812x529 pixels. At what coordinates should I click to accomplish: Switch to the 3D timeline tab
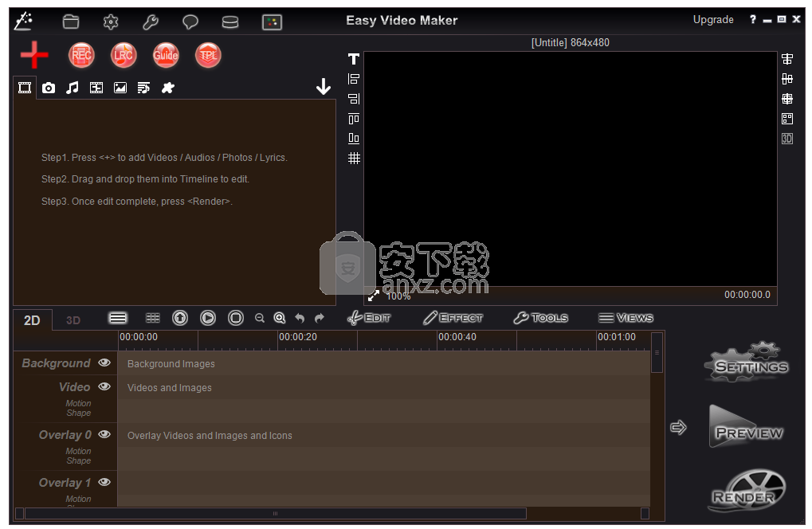(x=73, y=320)
